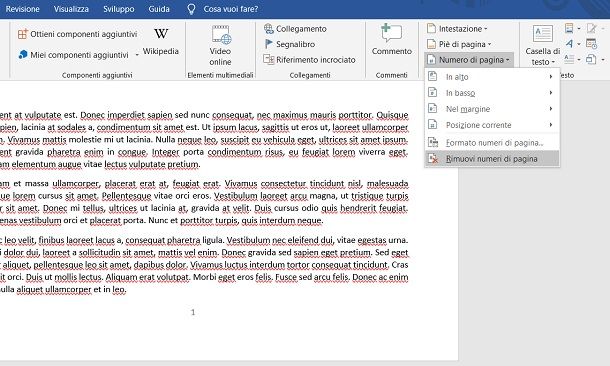Open the 'In alto' submenu

492,77
